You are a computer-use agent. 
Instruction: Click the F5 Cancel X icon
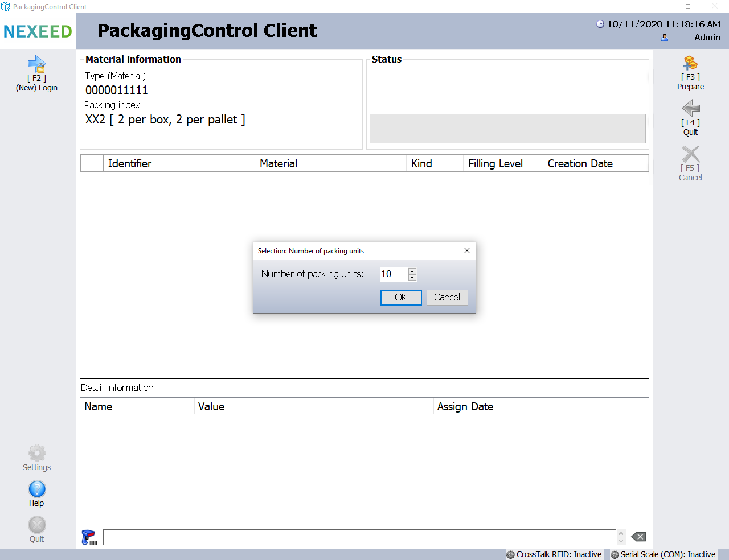690,154
